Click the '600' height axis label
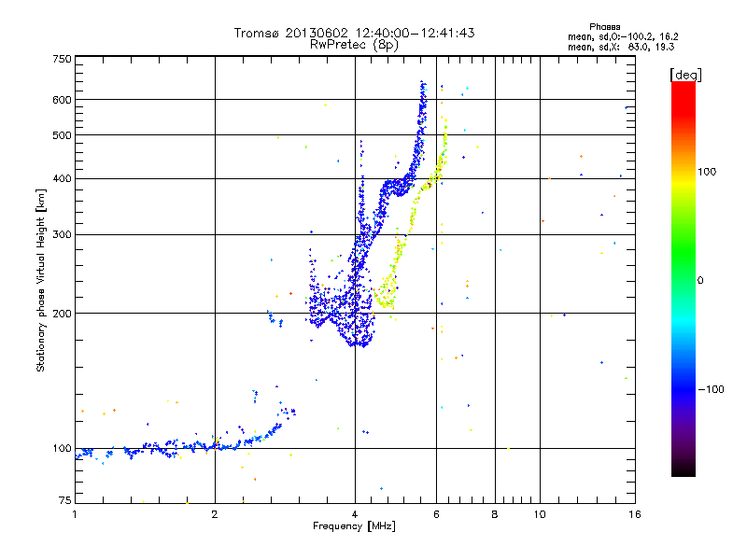The image size is (747, 560). coord(62,100)
